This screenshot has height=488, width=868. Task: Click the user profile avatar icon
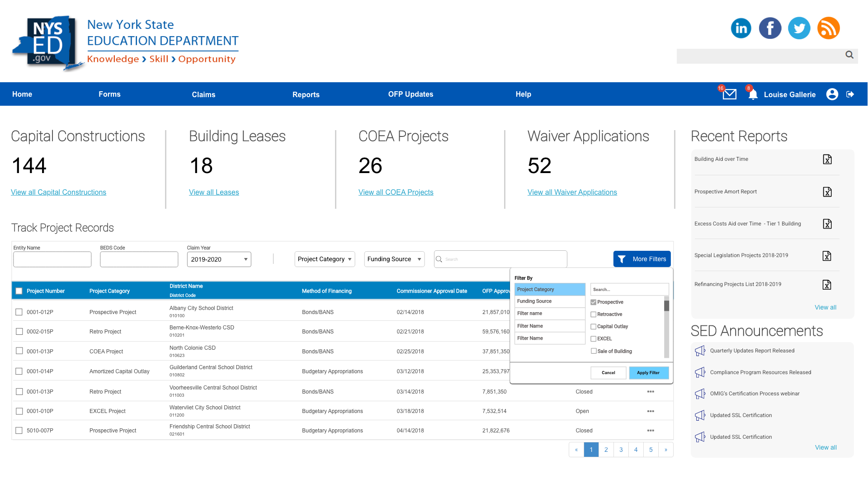coord(832,94)
